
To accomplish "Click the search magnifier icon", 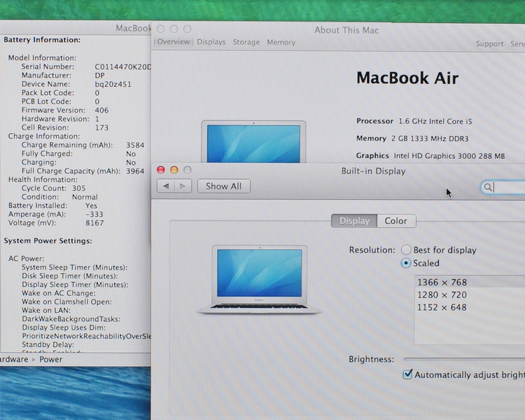I will pyautogui.click(x=488, y=187).
